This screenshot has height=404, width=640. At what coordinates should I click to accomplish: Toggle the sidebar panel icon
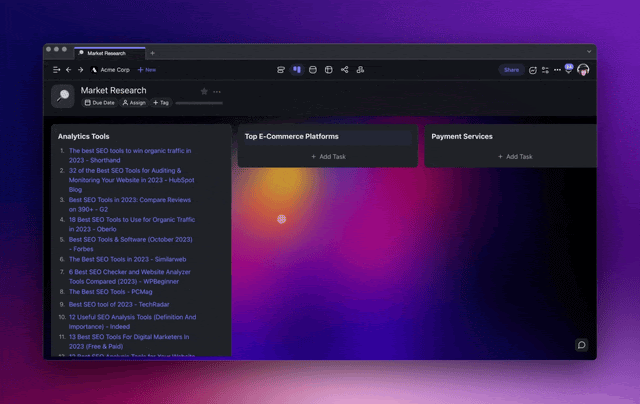pos(57,70)
